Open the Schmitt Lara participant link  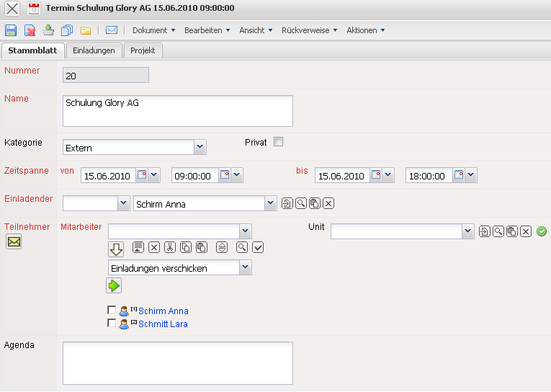tap(163, 324)
